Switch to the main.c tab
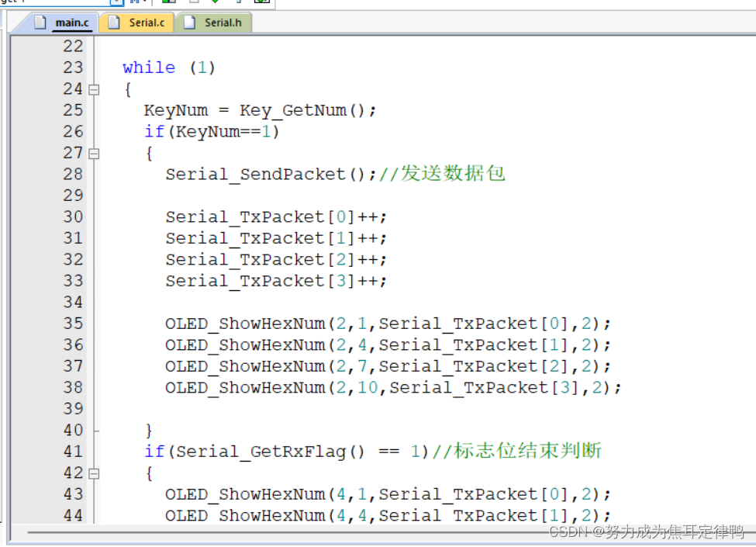Viewport: 756px width, 547px height. (61, 23)
